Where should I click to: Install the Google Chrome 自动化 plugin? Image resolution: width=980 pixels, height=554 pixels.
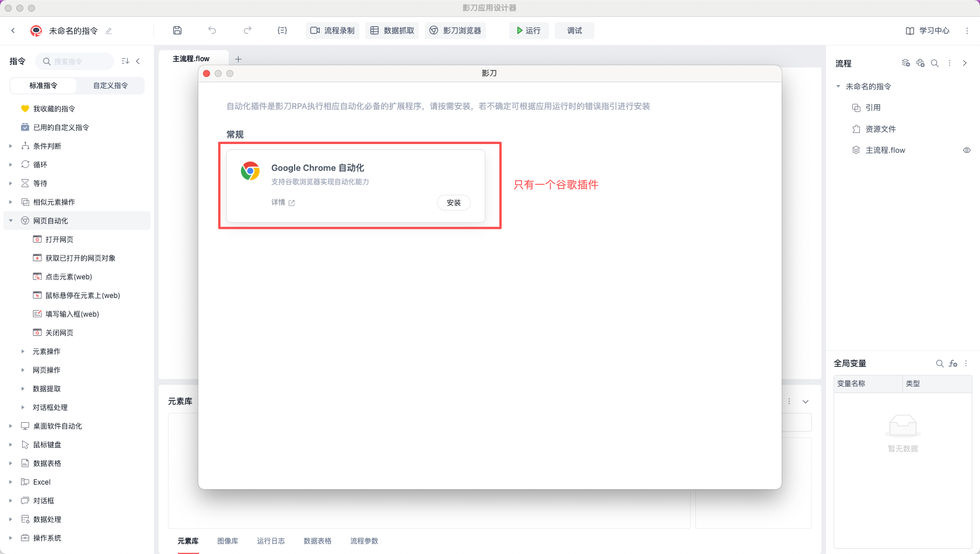click(x=454, y=203)
